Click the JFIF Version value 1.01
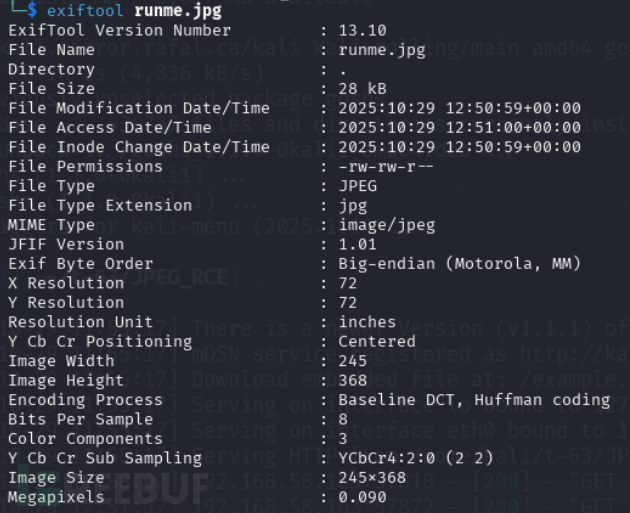 click(x=357, y=244)
